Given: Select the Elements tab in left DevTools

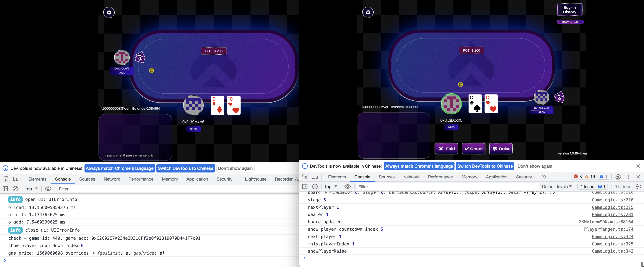Looking at the screenshot, I should pyautogui.click(x=38, y=179).
